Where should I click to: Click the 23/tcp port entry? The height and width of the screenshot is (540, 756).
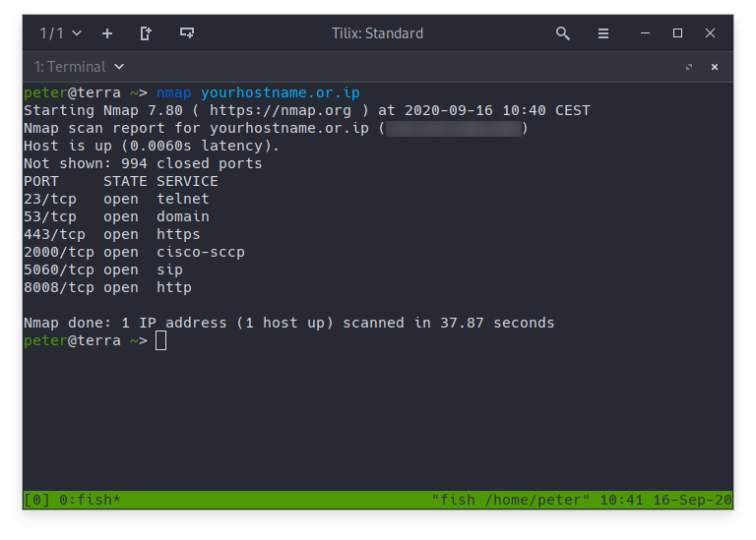tap(50, 199)
